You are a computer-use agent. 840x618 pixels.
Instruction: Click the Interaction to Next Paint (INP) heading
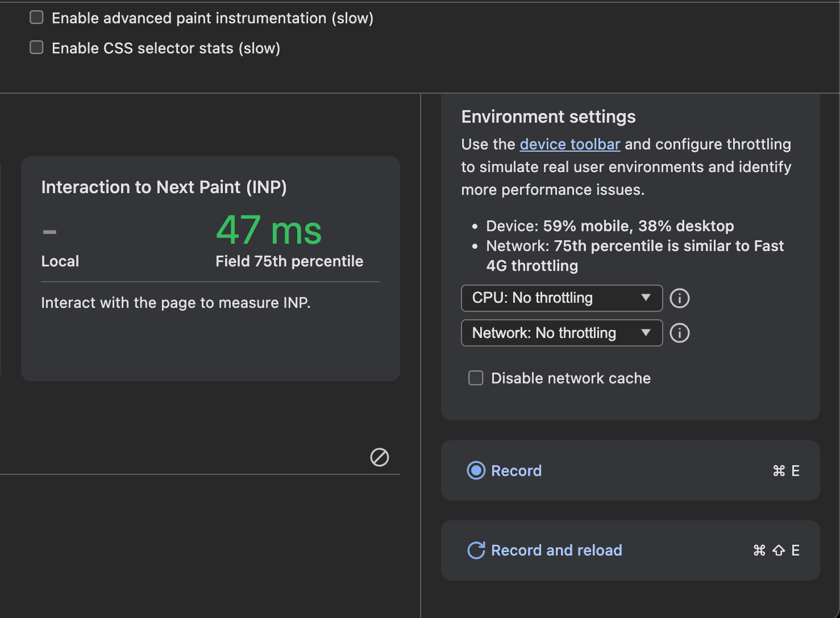coord(164,187)
